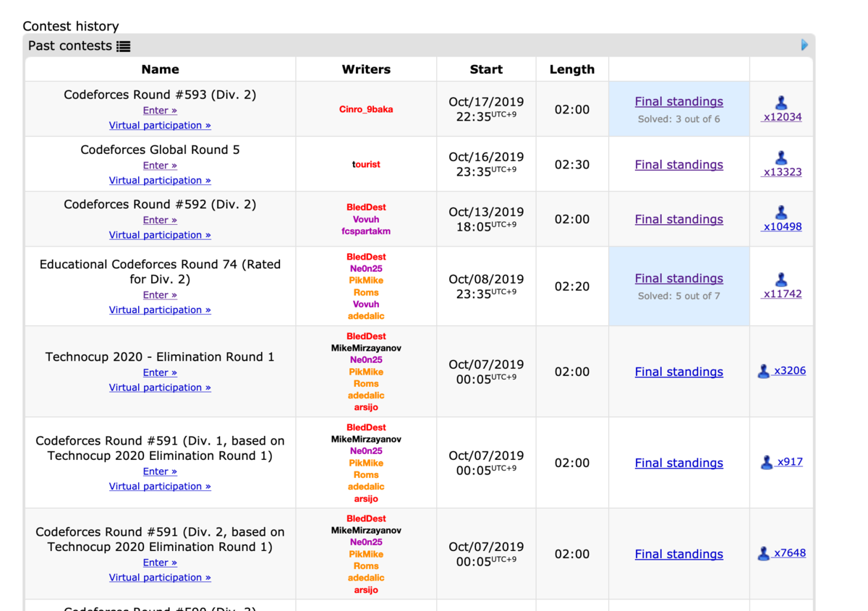The height and width of the screenshot is (611, 868).
Task: Click the Oct/08/2019 23:35 start time
Action: 486,286
